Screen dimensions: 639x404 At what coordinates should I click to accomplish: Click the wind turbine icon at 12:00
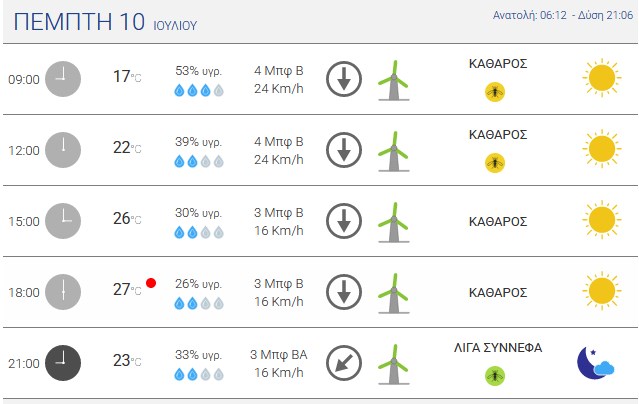tap(394, 151)
